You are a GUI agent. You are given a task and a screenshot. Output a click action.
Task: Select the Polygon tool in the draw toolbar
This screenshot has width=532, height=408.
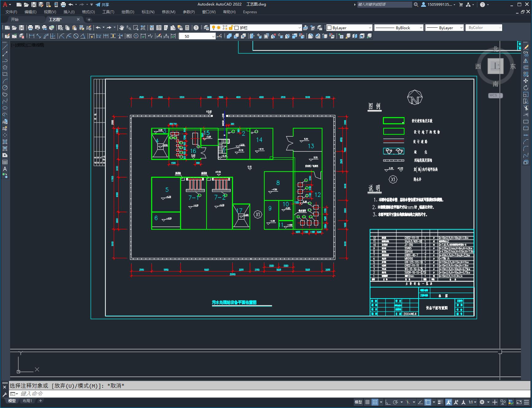[x=5, y=67]
